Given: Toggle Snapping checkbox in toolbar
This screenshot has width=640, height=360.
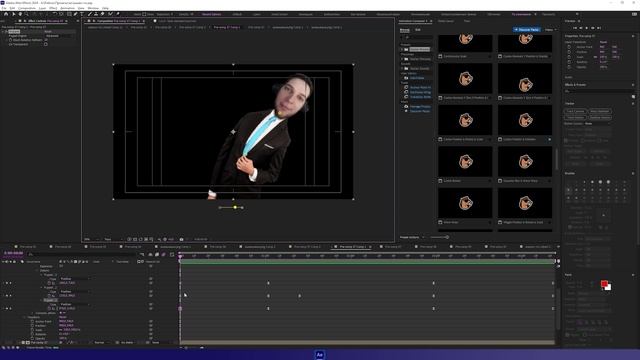Looking at the screenshot, I should 144,14.
